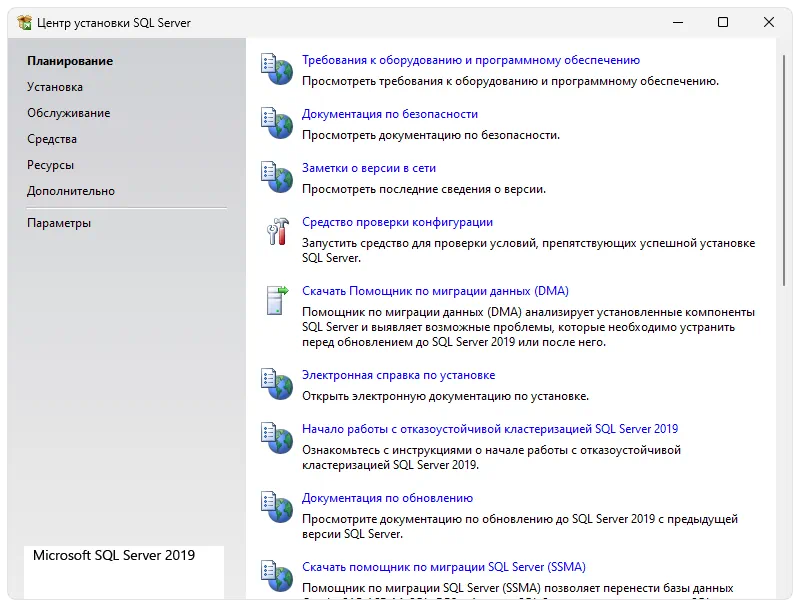Image resolution: width=799 pixels, height=609 pixels.
Task: Click the globe icon beside hardware requirements link
Action: [277, 69]
